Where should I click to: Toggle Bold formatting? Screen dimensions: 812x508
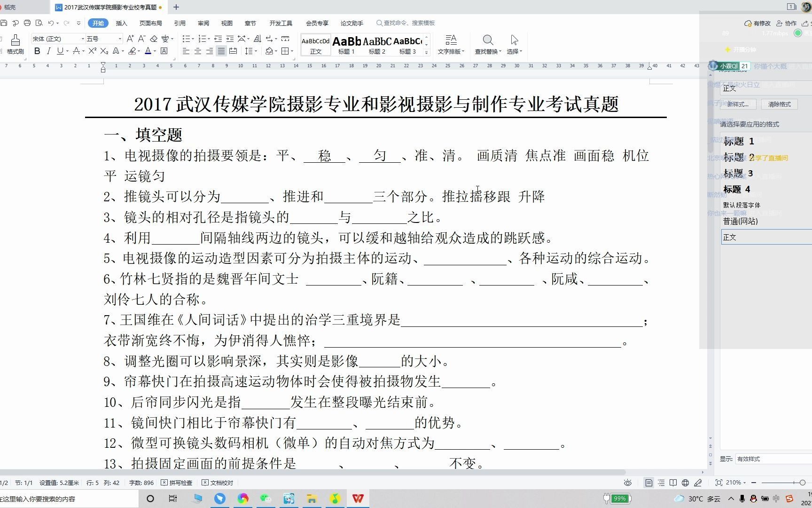37,51
